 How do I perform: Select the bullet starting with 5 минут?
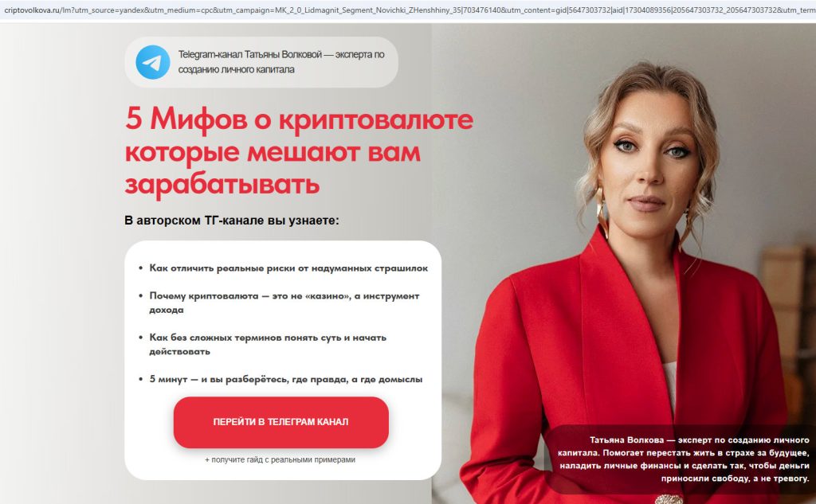coord(286,379)
